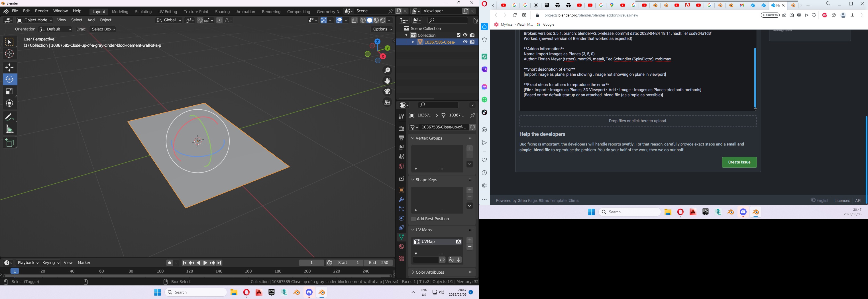Screen dimensions: 868x299
Task: Toggle viewport visibility of the Collection
Action: click(465, 35)
